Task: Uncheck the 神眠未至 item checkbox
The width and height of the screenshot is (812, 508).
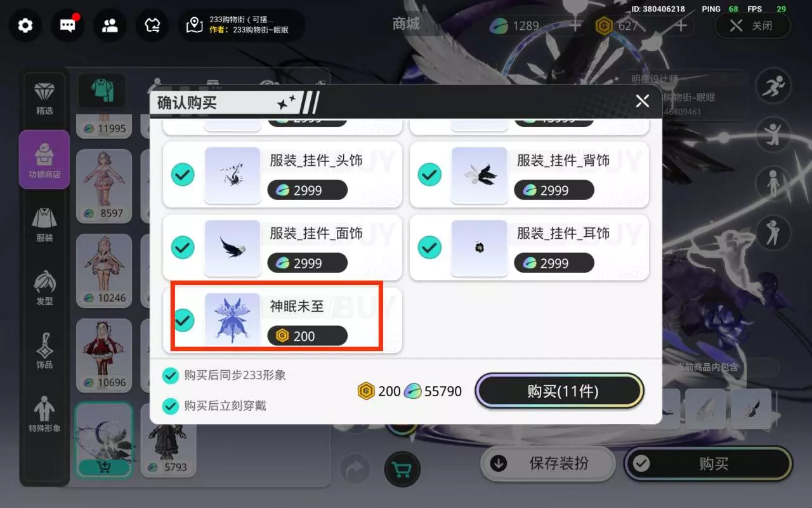Action: (183, 319)
